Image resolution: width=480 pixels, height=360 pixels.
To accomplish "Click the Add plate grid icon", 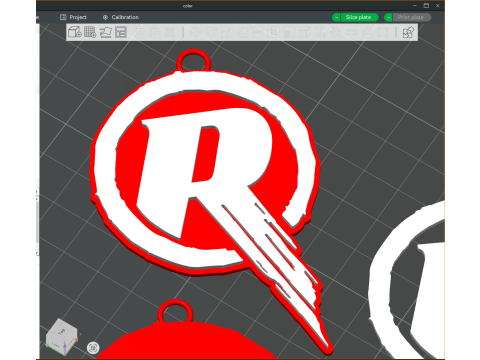I will pyautogui.click(x=90, y=32).
